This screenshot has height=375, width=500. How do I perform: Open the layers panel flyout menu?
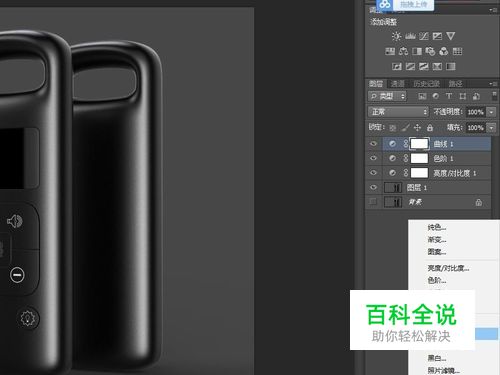point(493,83)
